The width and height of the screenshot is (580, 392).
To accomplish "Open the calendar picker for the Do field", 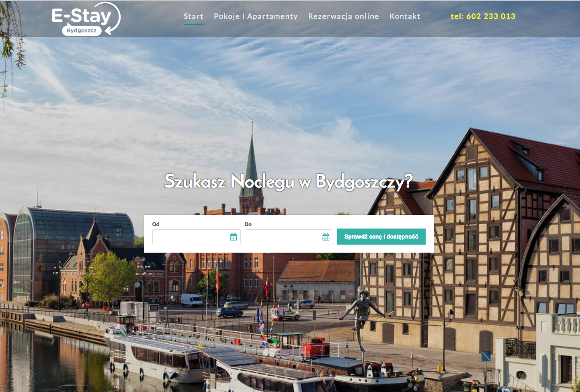I will coord(326,237).
